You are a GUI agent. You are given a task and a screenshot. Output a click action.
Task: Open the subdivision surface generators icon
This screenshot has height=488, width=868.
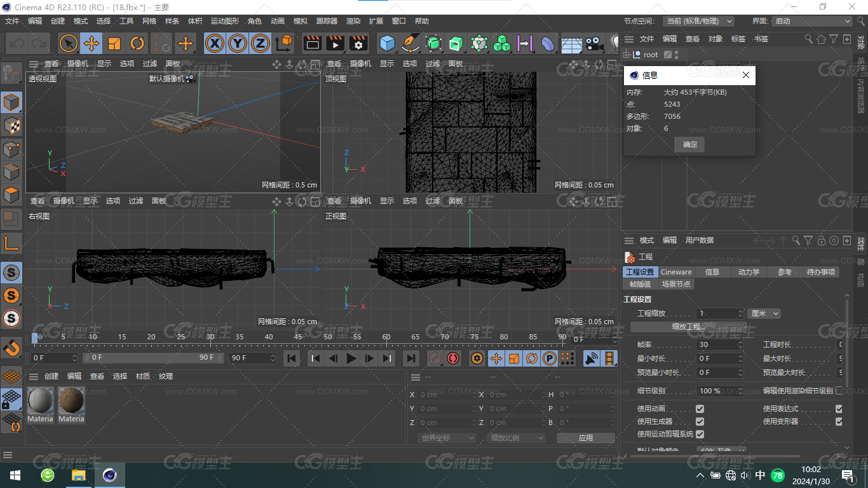pos(433,43)
